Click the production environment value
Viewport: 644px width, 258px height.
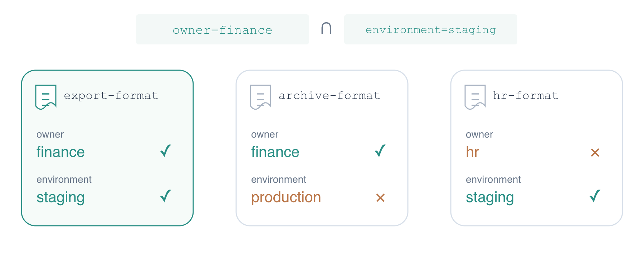click(286, 197)
